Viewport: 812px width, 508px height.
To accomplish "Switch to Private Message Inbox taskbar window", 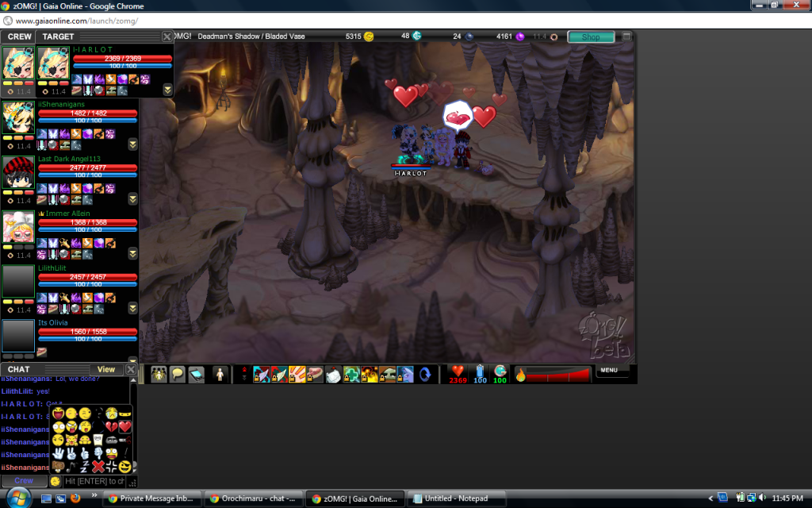I will click(151, 498).
